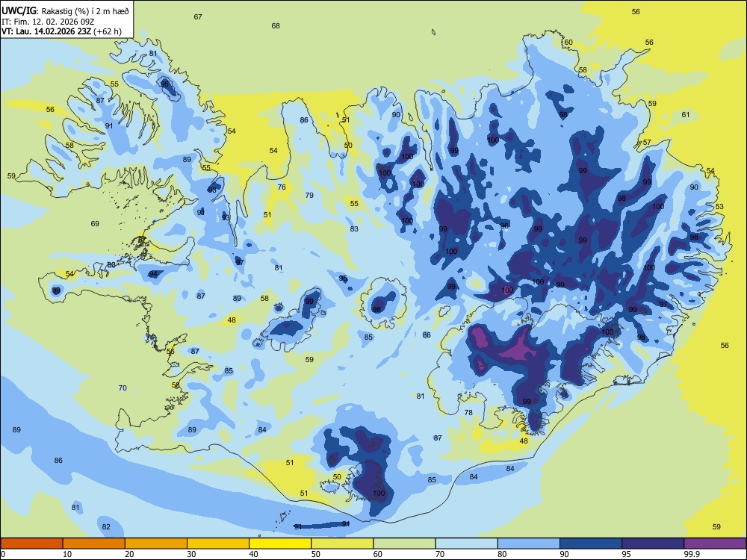Click the value '69' in Breiðafjörður bay

[x=95, y=223]
